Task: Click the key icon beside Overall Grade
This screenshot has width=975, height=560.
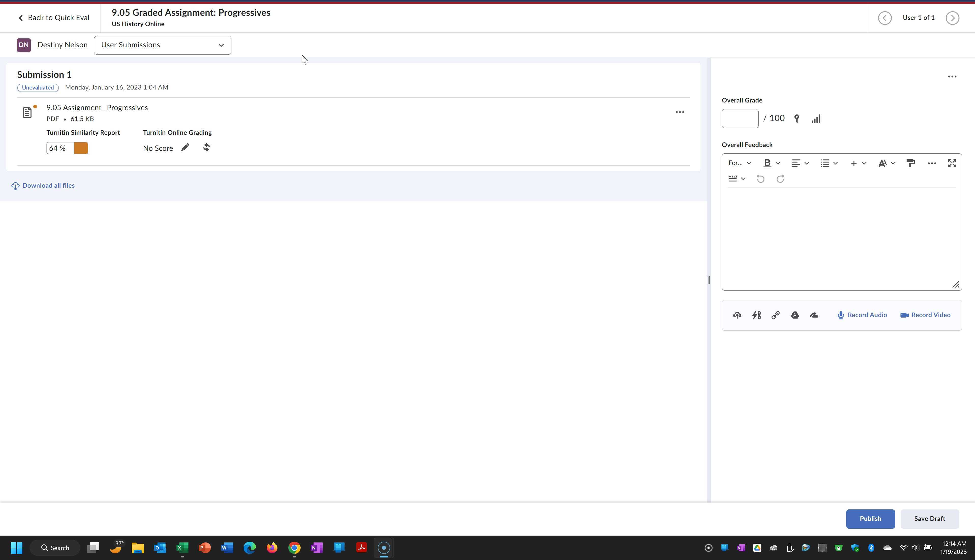Action: click(796, 119)
